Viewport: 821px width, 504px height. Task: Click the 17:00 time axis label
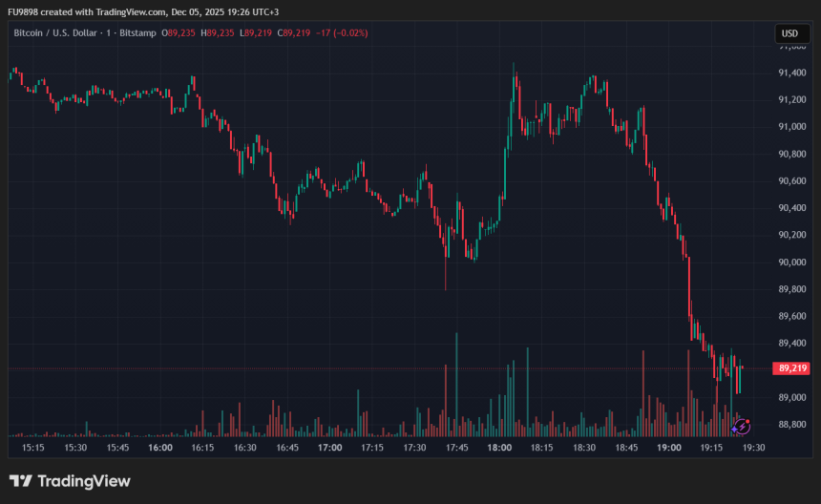pos(330,447)
